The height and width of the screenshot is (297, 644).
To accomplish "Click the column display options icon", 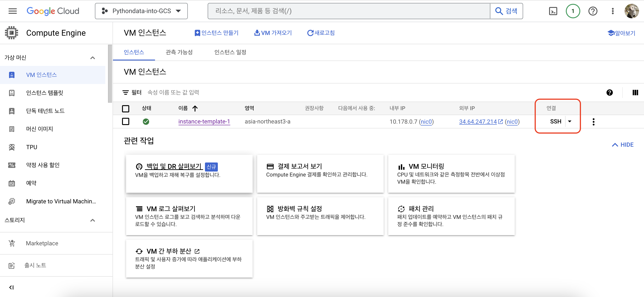I will click(635, 93).
